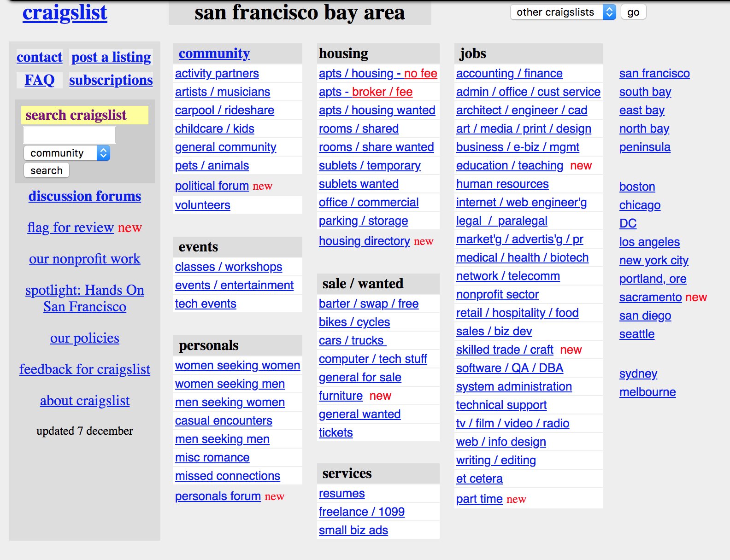Go to subscriptions
The height and width of the screenshot is (560, 730).
(x=111, y=80)
